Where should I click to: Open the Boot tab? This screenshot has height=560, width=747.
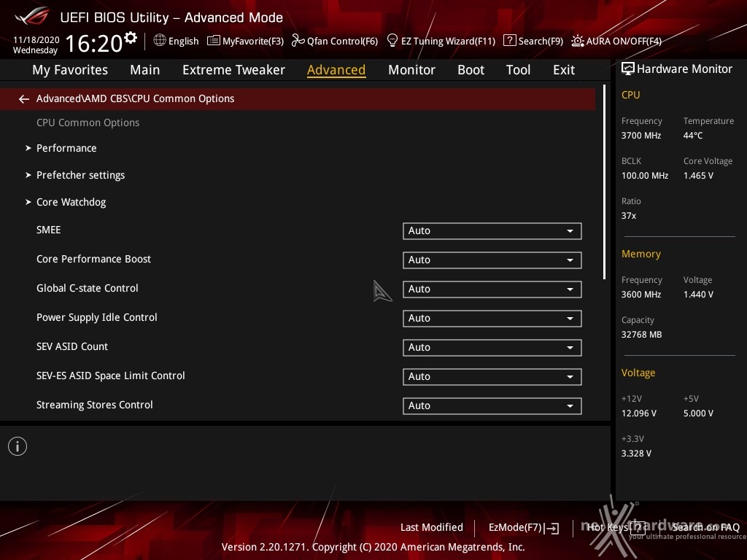[471, 70]
